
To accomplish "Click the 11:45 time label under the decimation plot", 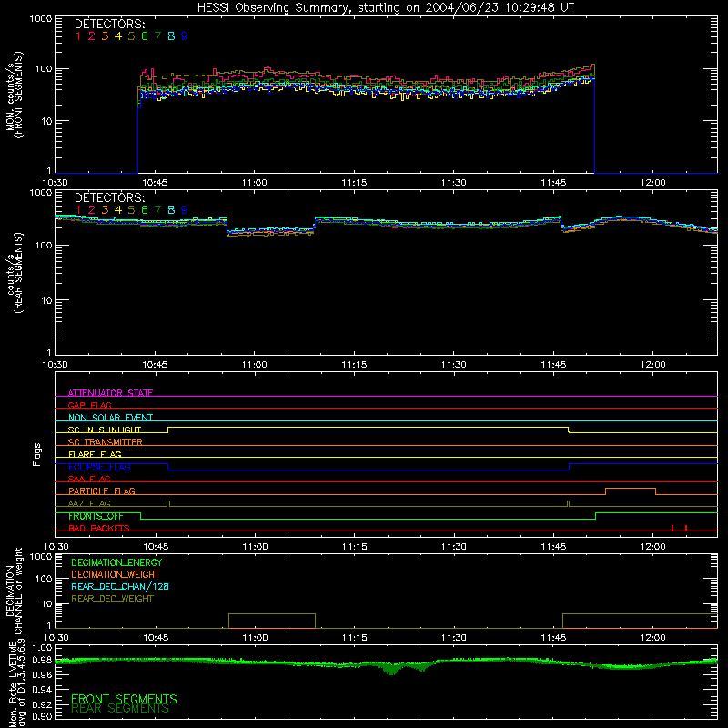I will click(x=553, y=638).
